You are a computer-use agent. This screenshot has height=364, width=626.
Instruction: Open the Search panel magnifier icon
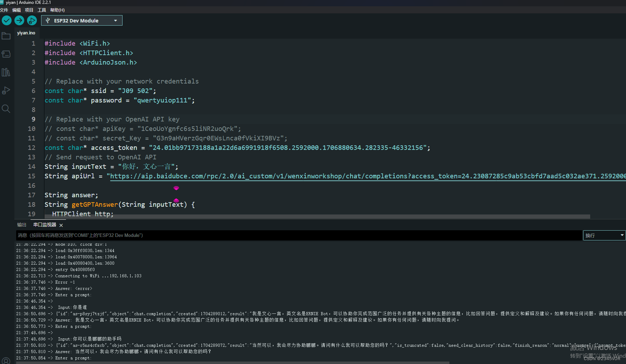[x=6, y=108]
